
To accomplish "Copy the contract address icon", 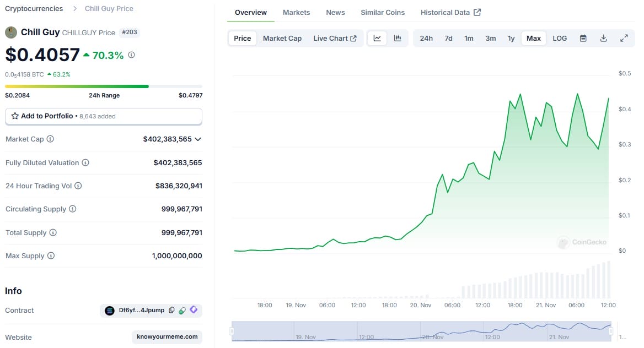I will click(171, 310).
